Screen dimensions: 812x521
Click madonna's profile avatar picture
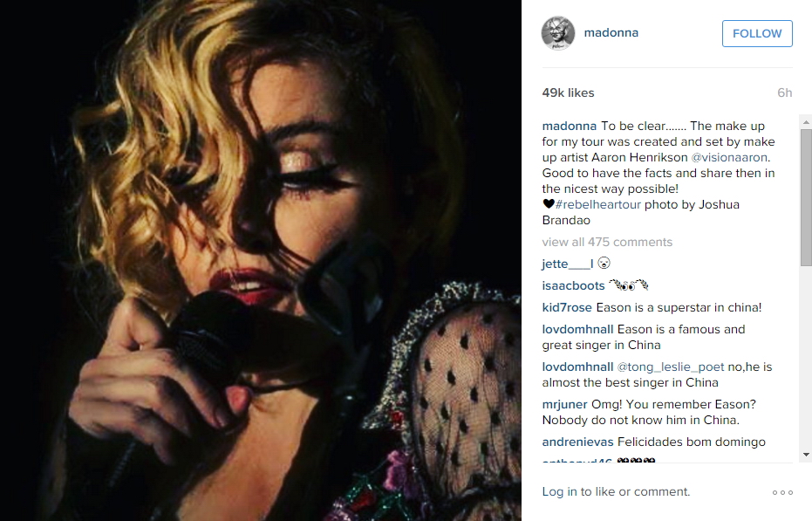coord(557,33)
